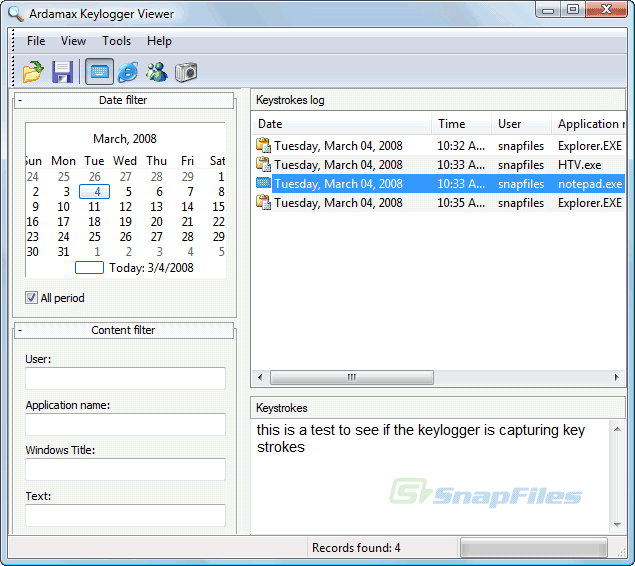Click the log list right scroll arrow
This screenshot has width=635, height=566.
pyautogui.click(x=616, y=377)
